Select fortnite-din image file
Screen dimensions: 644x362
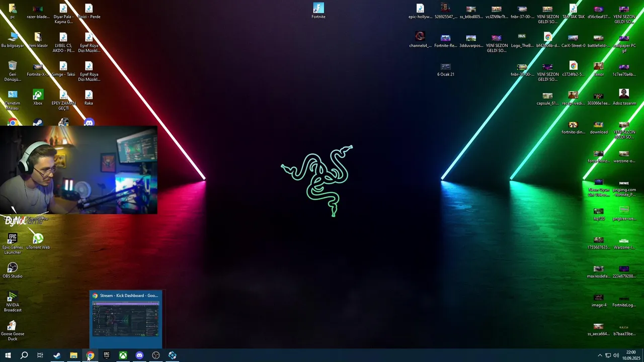pyautogui.click(x=573, y=127)
